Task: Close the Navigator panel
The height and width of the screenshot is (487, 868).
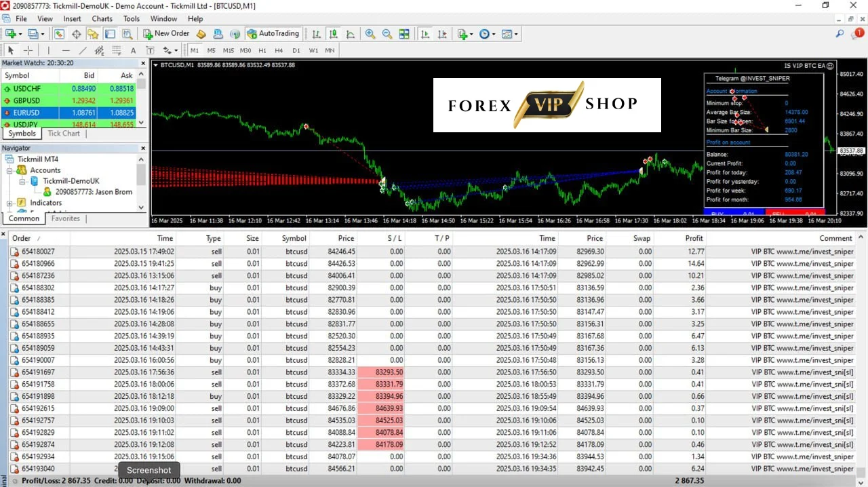Action: pos(143,148)
